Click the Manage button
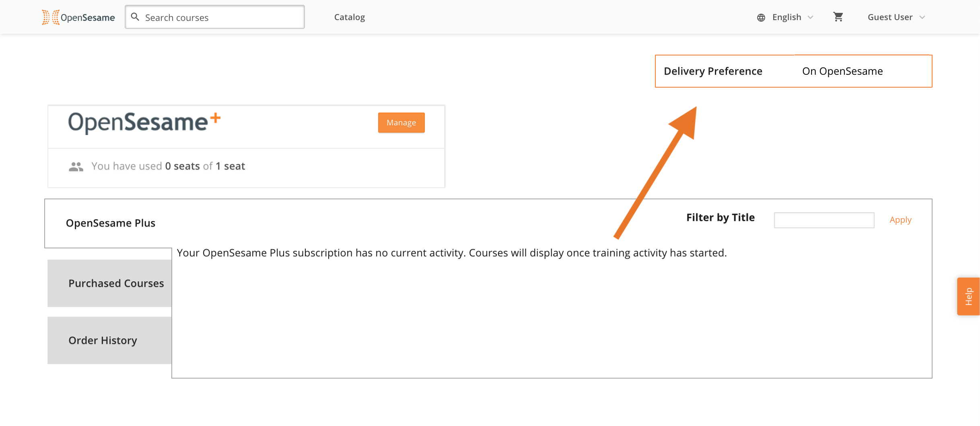The image size is (980, 426). (x=401, y=123)
